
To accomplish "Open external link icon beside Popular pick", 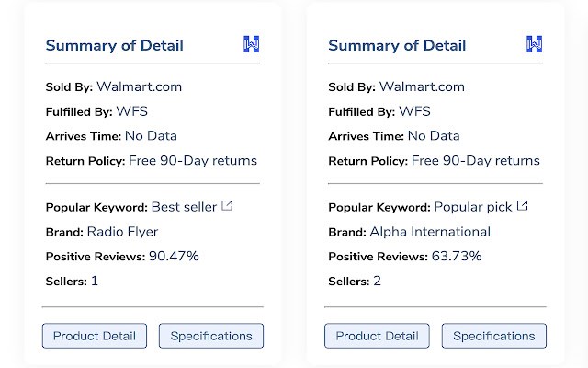I will point(522,206).
